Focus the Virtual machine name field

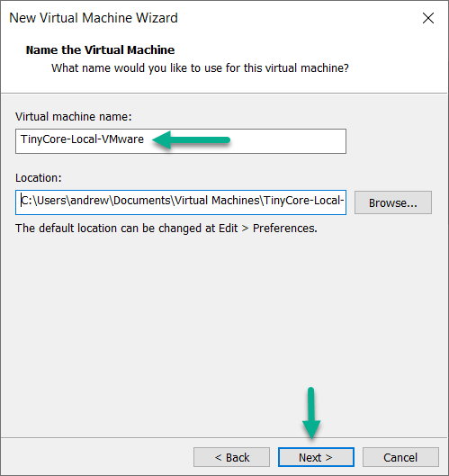(181, 141)
